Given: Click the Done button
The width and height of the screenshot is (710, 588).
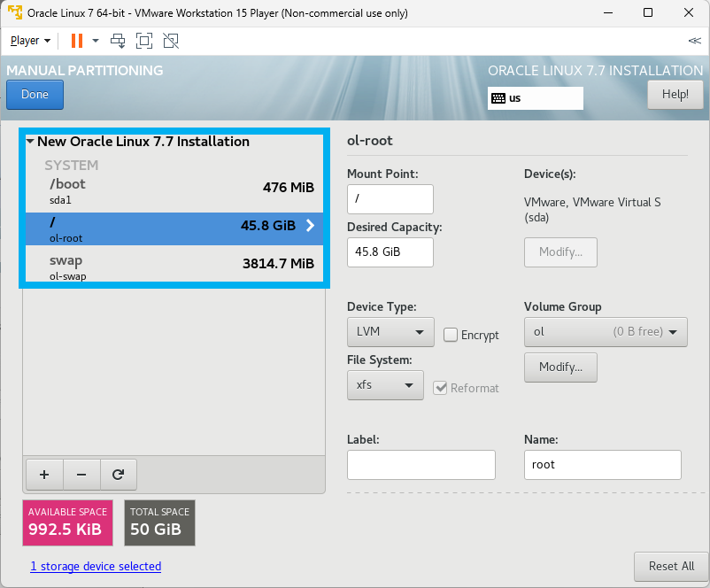Looking at the screenshot, I should coord(35,94).
